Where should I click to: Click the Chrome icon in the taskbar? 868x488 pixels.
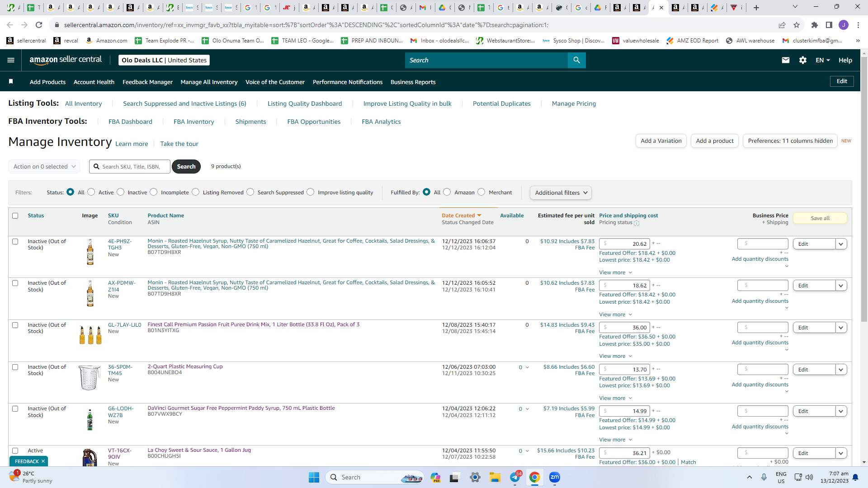pos(535,477)
